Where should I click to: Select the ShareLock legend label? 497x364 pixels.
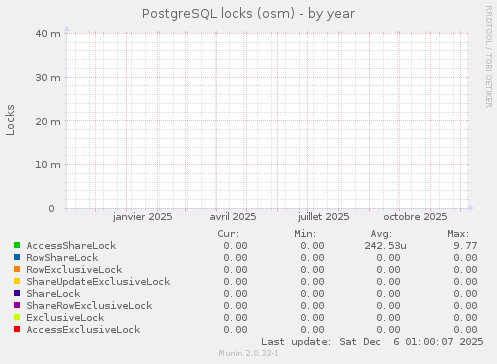[x=53, y=294]
